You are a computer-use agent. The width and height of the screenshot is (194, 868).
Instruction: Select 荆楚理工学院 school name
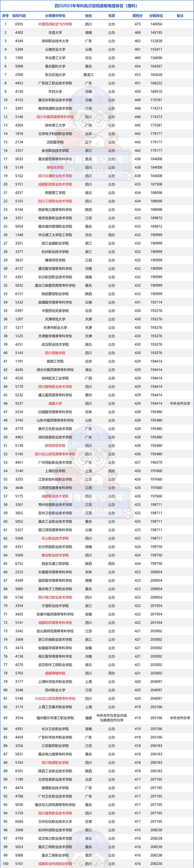click(55, 193)
